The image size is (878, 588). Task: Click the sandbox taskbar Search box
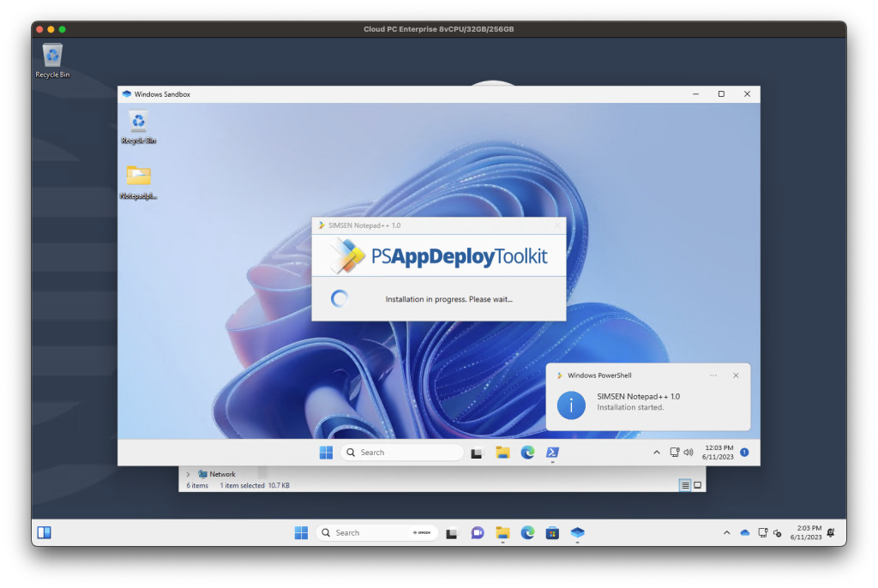click(x=401, y=453)
